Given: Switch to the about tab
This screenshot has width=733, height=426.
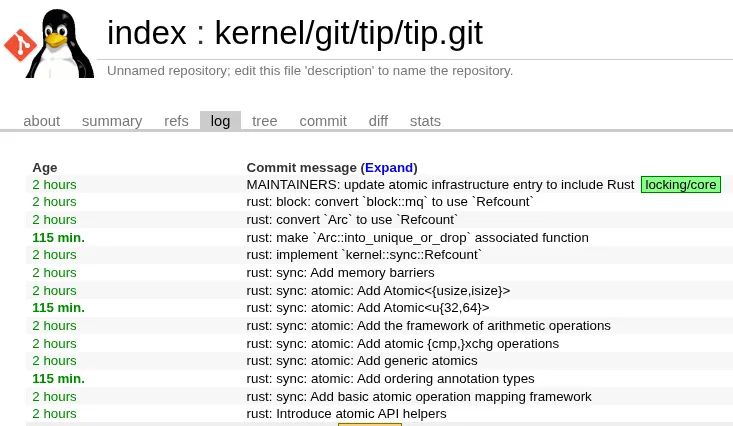Looking at the screenshot, I should (41, 121).
